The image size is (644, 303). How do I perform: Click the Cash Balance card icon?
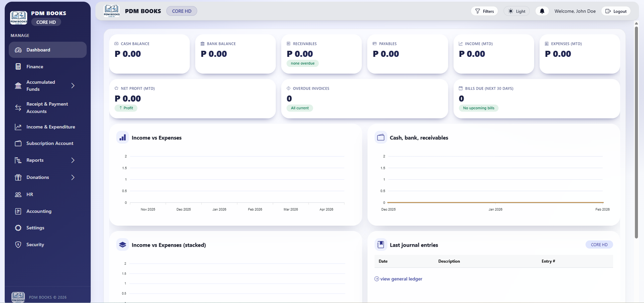click(x=117, y=44)
